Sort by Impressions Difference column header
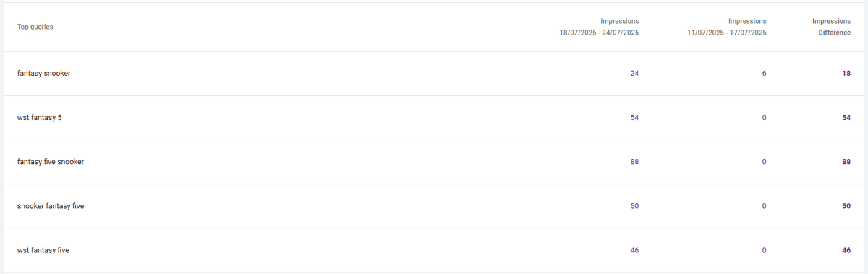The width and height of the screenshot is (868, 274). coord(831,27)
